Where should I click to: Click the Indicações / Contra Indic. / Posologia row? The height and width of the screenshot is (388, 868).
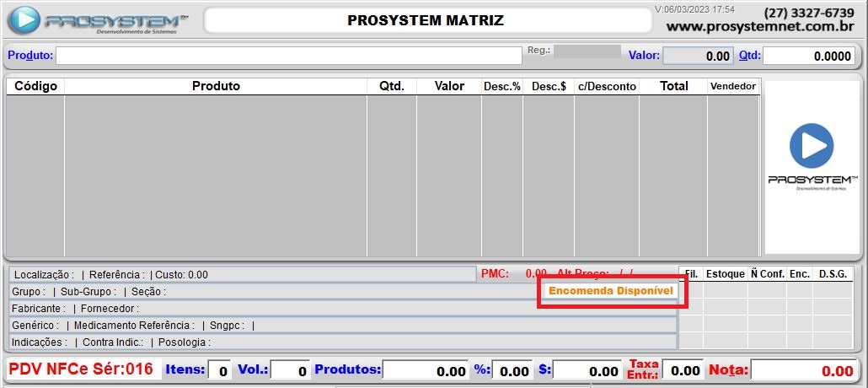[343, 342]
